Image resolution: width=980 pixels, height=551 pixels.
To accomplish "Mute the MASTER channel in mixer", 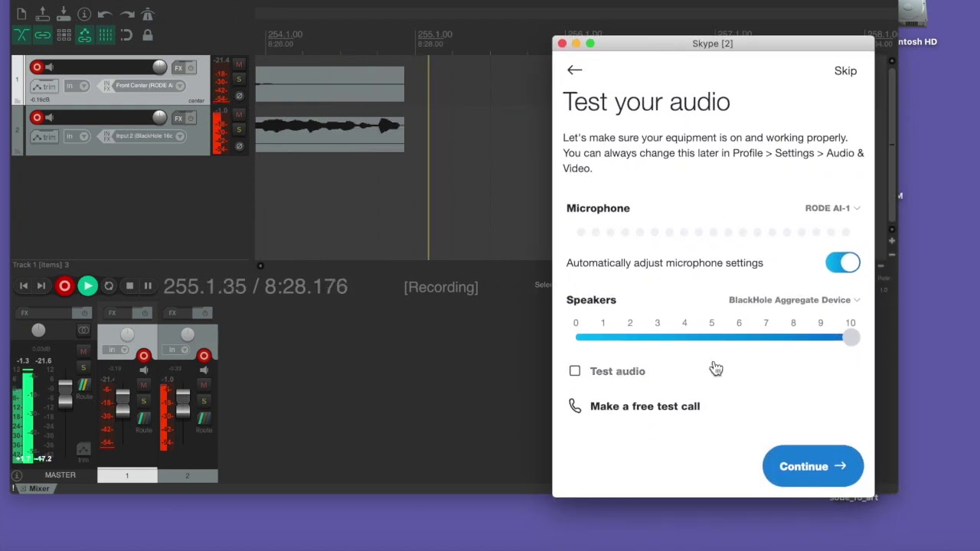I will [83, 351].
